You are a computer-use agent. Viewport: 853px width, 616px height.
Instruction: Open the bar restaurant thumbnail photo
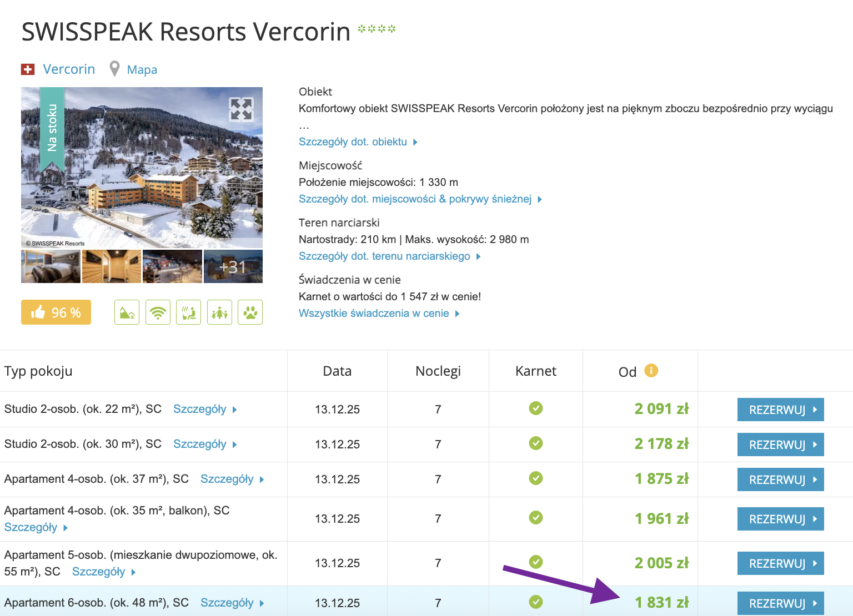172,266
